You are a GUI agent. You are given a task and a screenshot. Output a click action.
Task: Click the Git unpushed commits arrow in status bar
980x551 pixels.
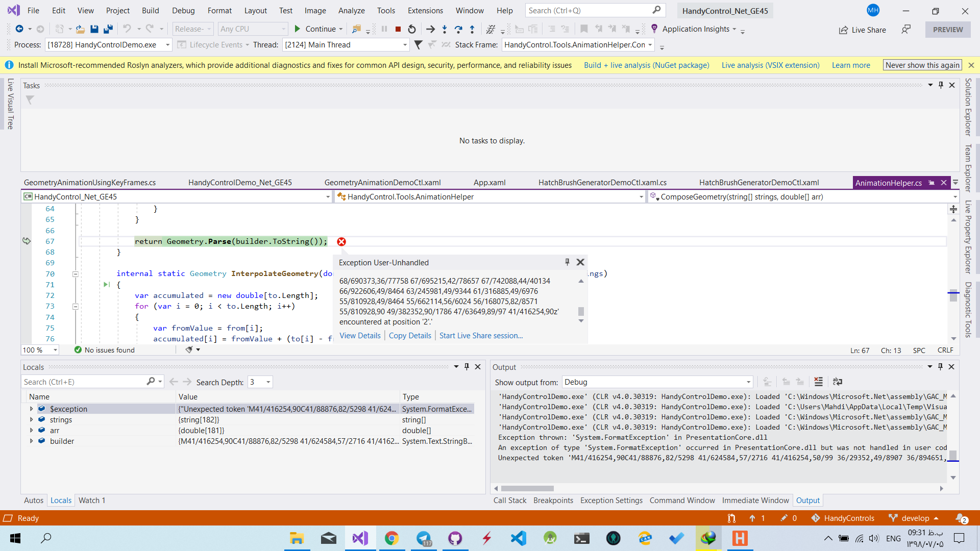coord(752,518)
